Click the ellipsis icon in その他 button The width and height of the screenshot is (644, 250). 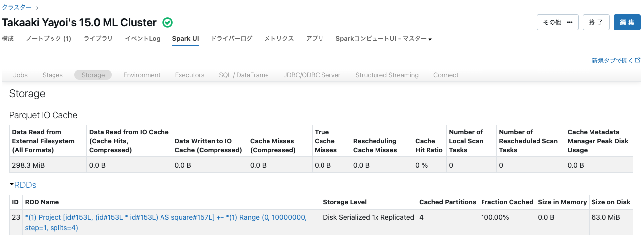point(570,22)
